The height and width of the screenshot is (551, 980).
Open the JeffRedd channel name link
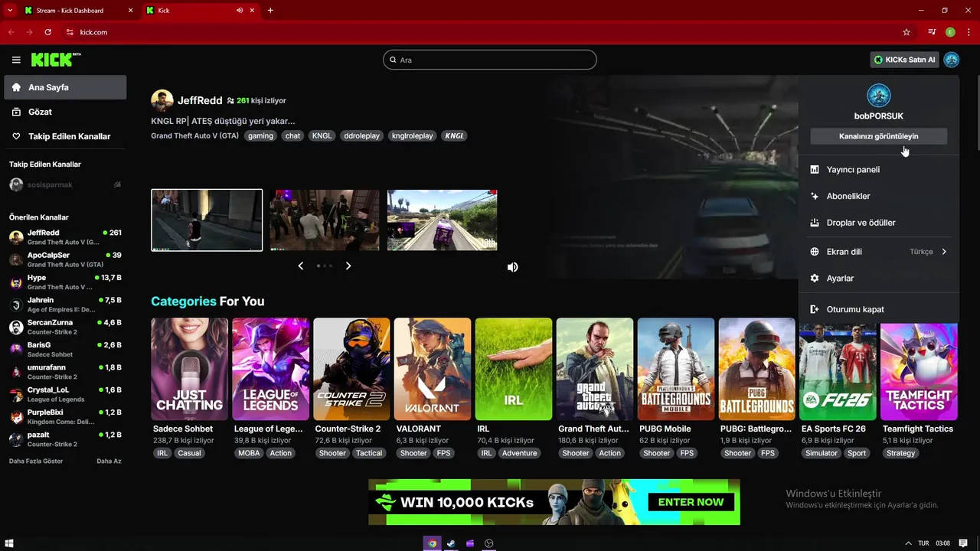(200, 100)
